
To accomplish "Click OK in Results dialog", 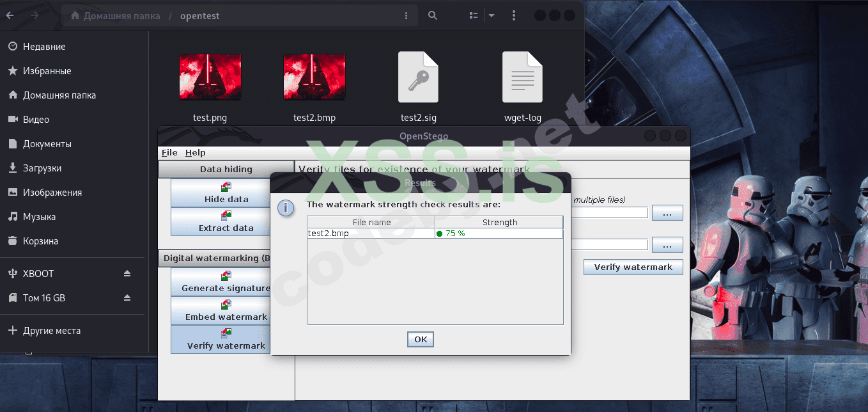I will coord(421,340).
